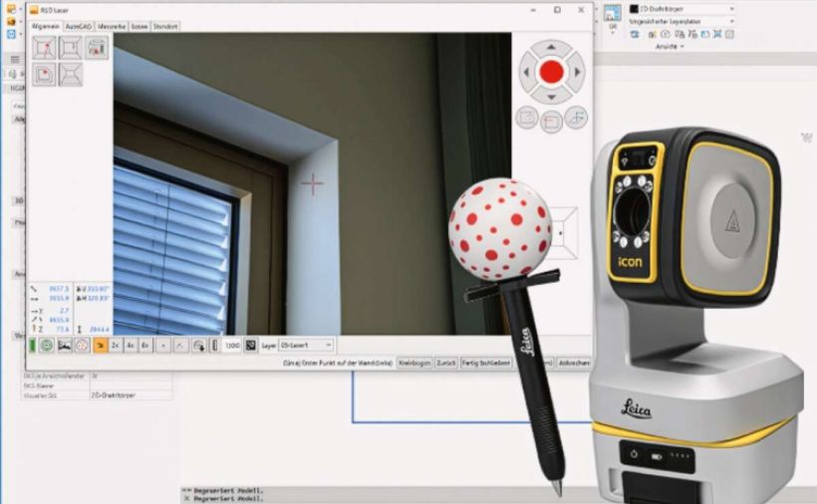Click the green circular target icon in bottom toolbar

(46, 345)
